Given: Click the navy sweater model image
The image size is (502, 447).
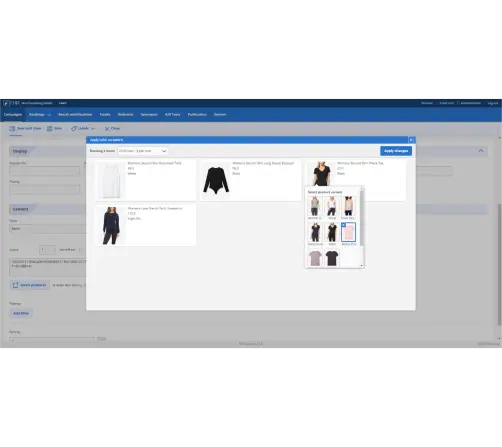Looking at the screenshot, I should click(111, 226).
